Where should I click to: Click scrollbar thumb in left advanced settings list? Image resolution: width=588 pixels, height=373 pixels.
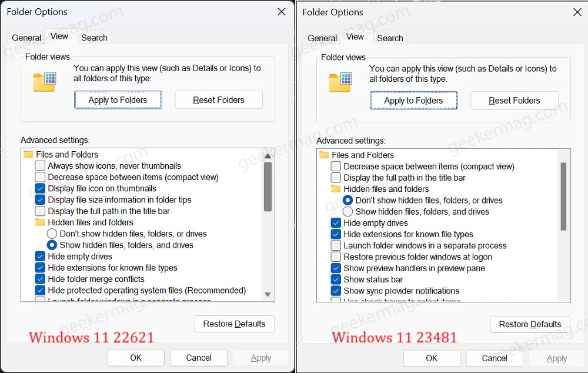pos(268,187)
